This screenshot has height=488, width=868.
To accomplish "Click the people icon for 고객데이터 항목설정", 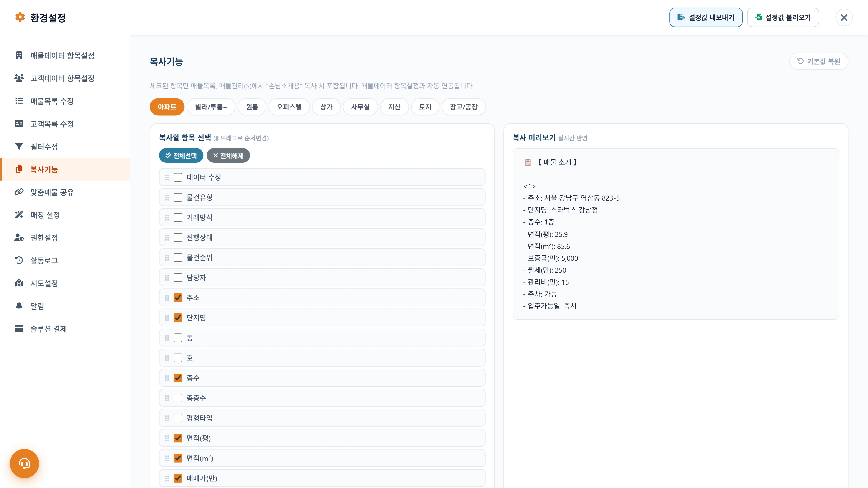I will coord(19,78).
